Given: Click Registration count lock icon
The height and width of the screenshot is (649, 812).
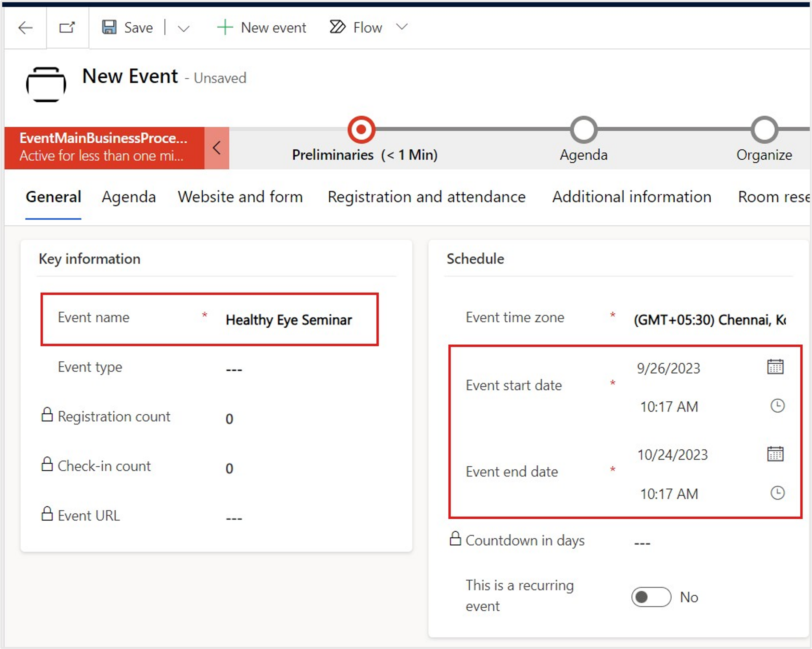Looking at the screenshot, I should [x=47, y=415].
